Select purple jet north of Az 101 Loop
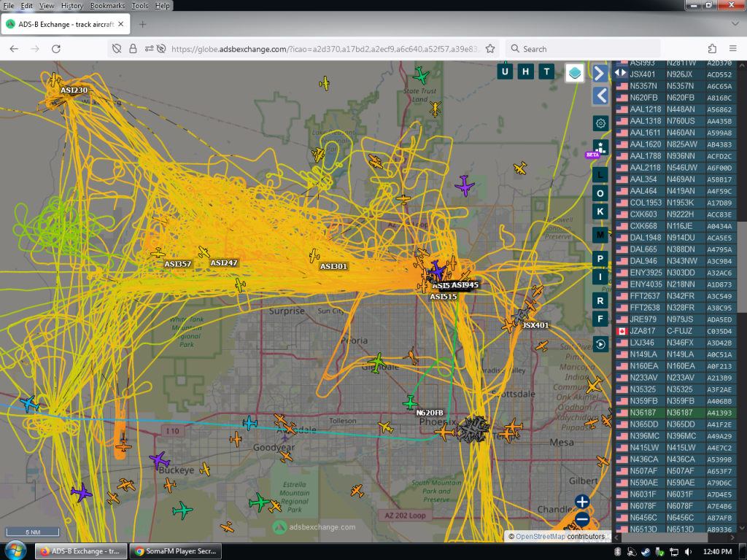The width and height of the screenshot is (747, 560). click(x=465, y=186)
